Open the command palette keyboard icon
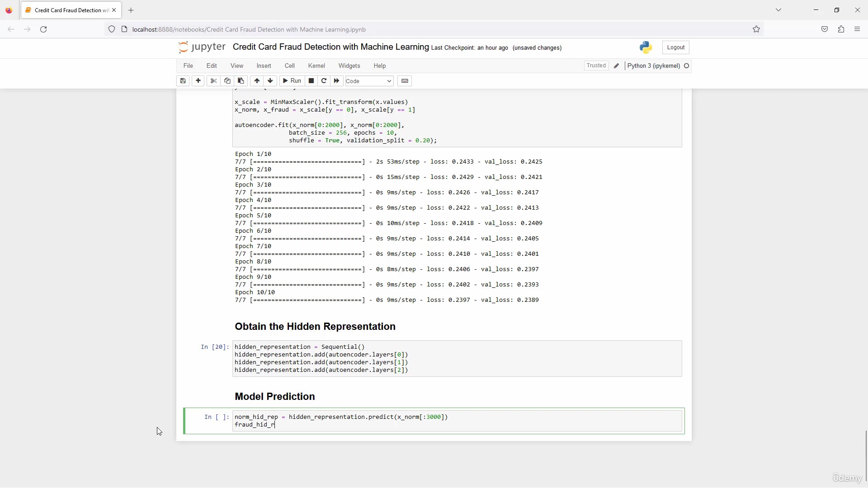 [x=405, y=81]
